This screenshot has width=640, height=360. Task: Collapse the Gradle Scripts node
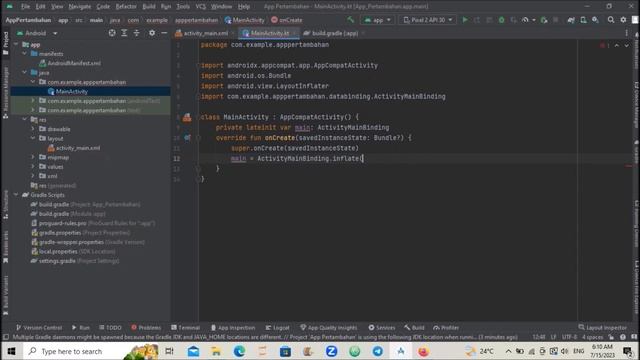point(16,195)
